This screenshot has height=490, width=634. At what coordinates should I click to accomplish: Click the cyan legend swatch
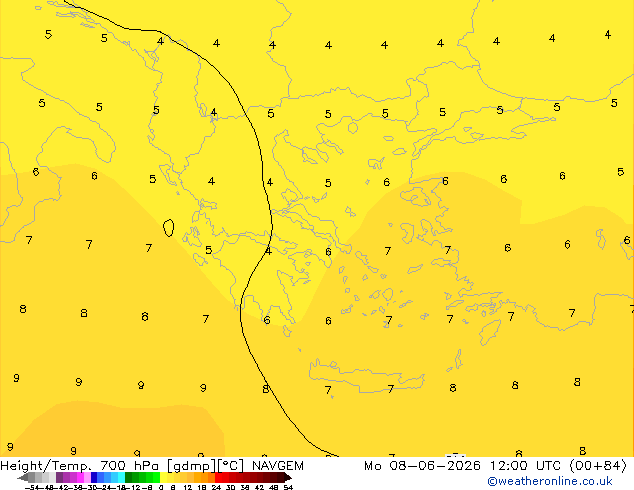[121, 477]
